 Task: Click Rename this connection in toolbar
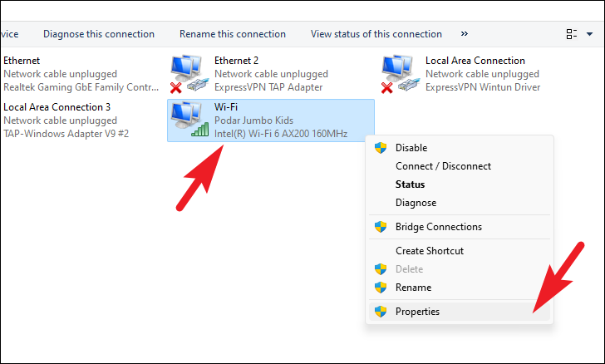pyautogui.click(x=233, y=34)
